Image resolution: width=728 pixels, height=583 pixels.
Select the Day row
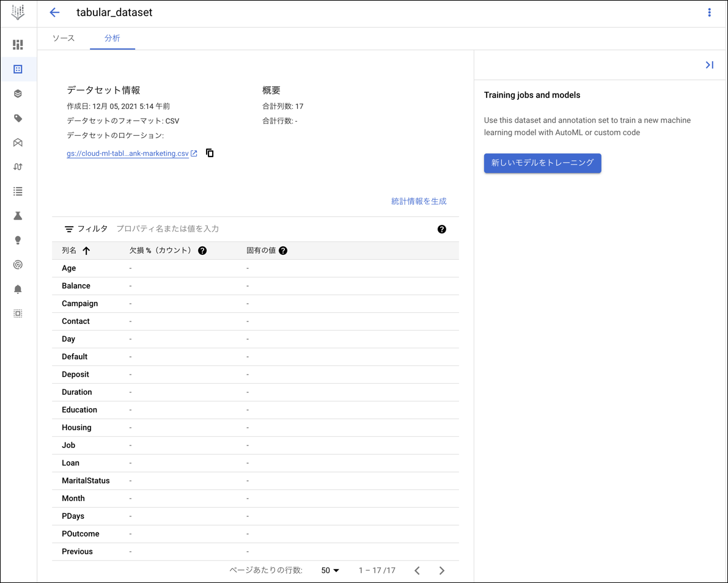(256, 339)
